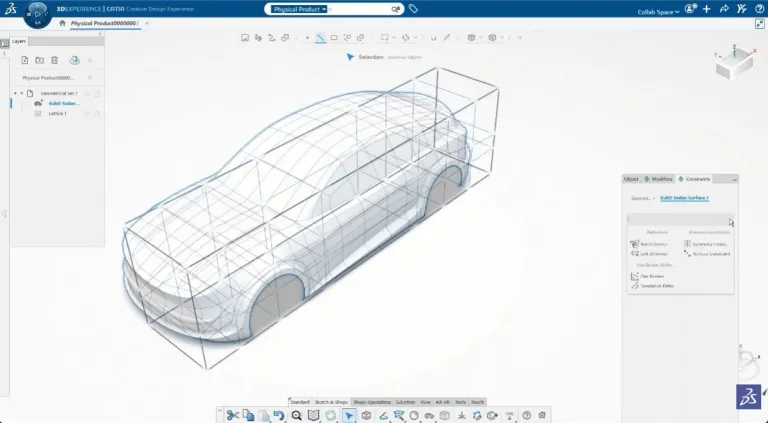Click the search icon in the search field
The width and height of the screenshot is (768, 423).
click(395, 9)
